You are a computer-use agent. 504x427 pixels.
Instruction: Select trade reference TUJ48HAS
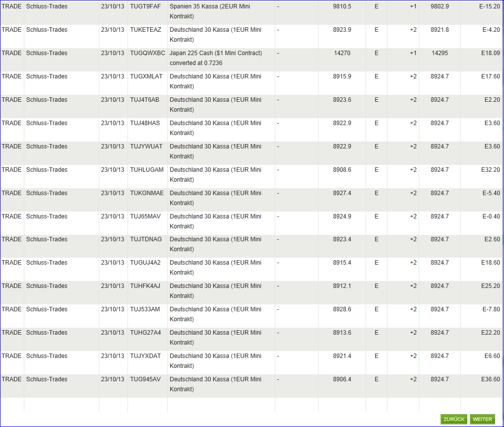[145, 123]
